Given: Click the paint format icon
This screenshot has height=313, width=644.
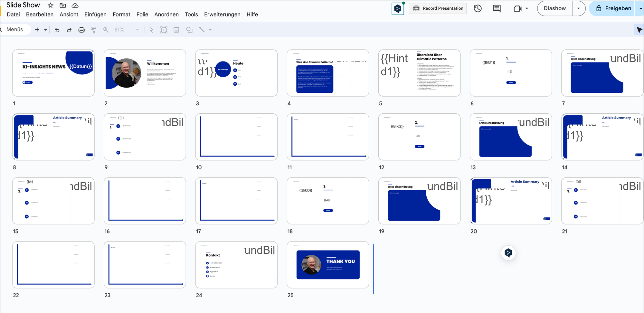Looking at the screenshot, I should [x=93, y=30].
